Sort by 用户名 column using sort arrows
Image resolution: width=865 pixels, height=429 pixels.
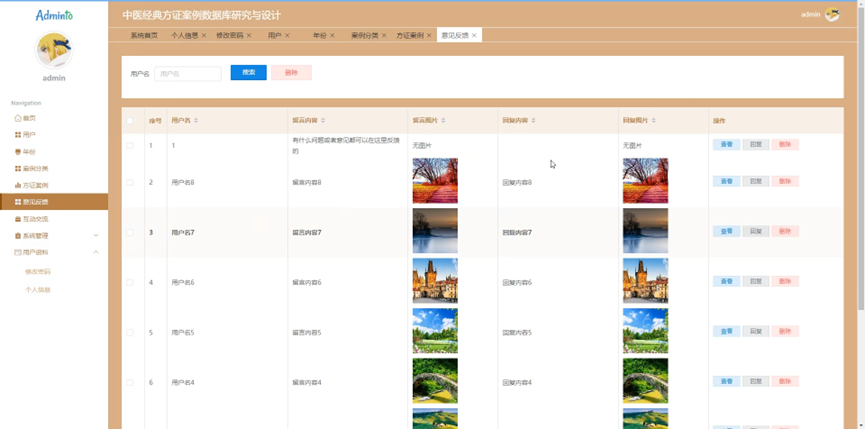(x=196, y=120)
